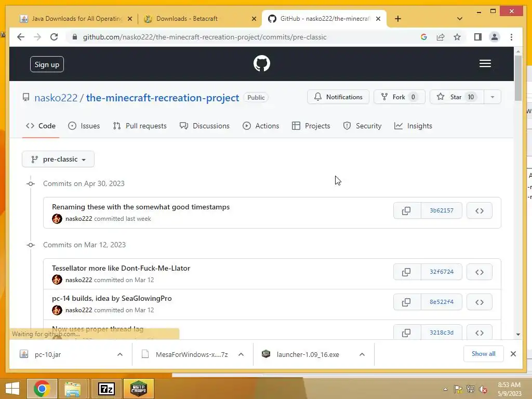532x399 pixels.
Task: Open the Actions tab
Action: pyautogui.click(x=261, y=126)
